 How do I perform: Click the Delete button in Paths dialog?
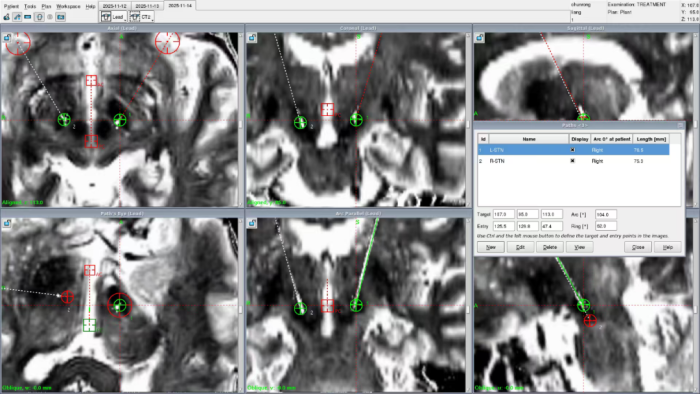click(550, 247)
